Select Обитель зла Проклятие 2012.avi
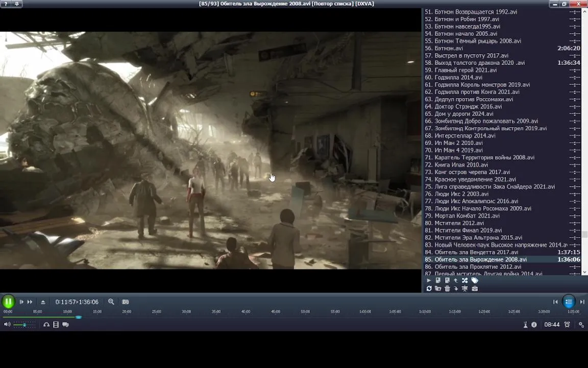Screen dimensions: 588x368 click(502, 267)
